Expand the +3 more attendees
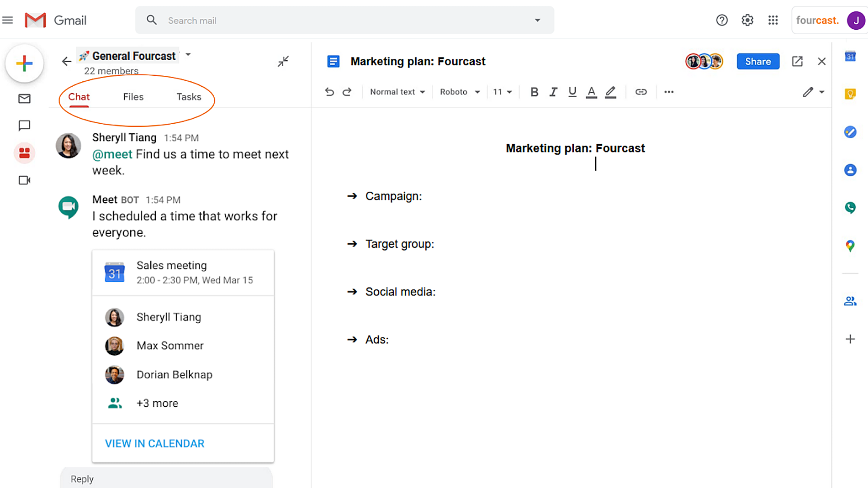 tap(157, 403)
